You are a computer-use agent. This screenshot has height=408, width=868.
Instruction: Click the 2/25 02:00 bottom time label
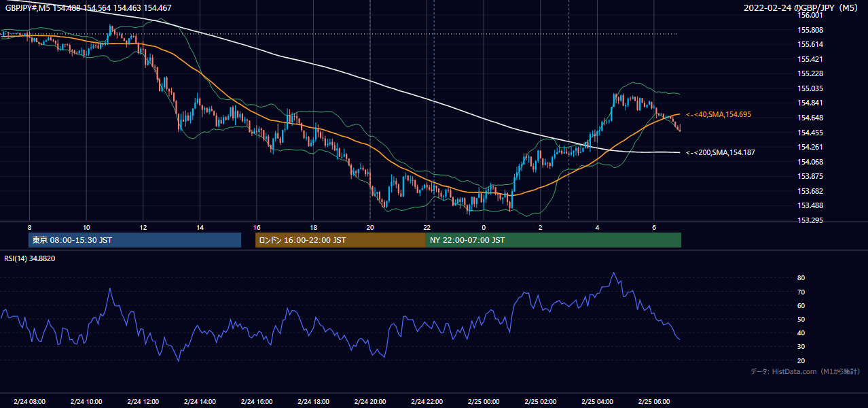541,401
